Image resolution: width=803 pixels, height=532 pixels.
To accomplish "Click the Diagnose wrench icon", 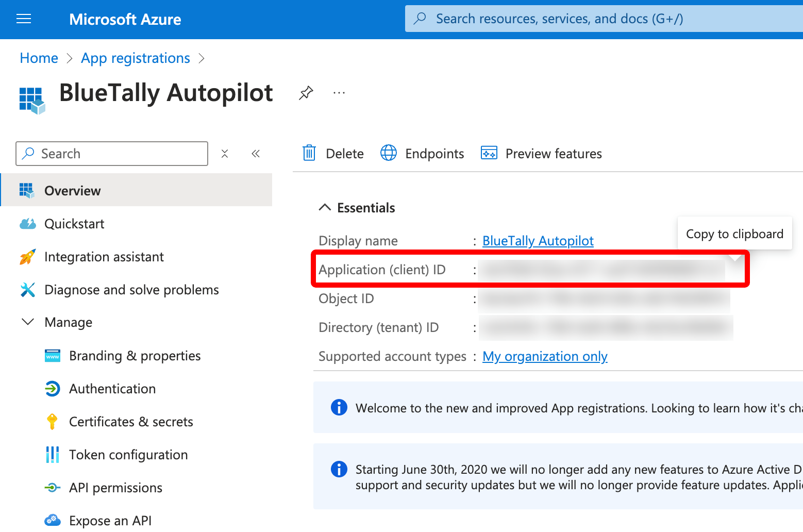I will (27, 290).
